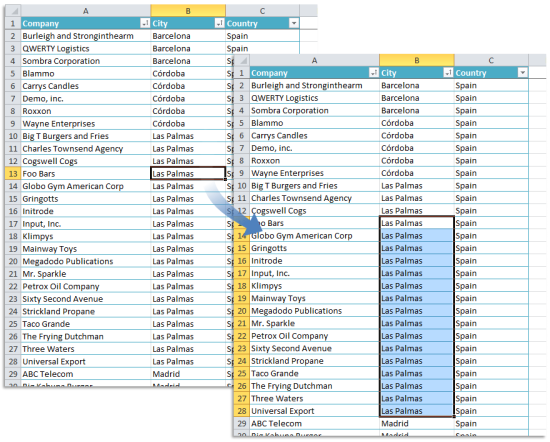
Task: Click Sixty Second Avenue in front sheet
Action: [314, 349]
